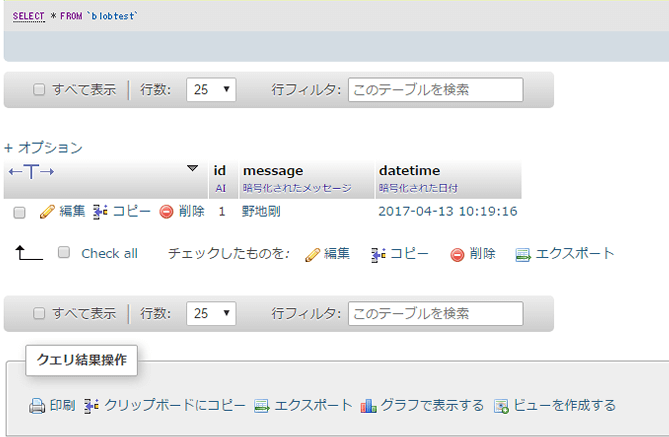Click the 暗号化された日付 column comment
Viewport: 669px width, 437px height.
[x=418, y=188]
